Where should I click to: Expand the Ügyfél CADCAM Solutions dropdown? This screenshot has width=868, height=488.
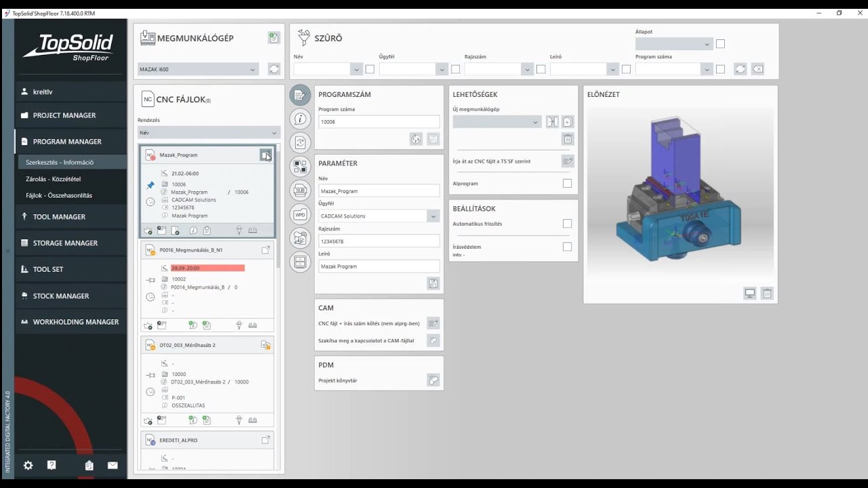(x=433, y=216)
